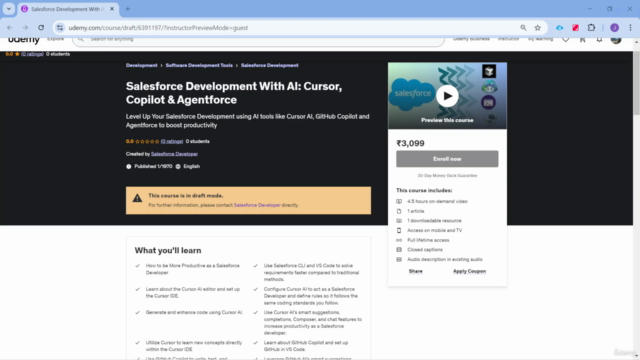Screen dimensions: 640x360
Task: Go to Salesforce Development breadcrumb
Action: click(x=269, y=65)
